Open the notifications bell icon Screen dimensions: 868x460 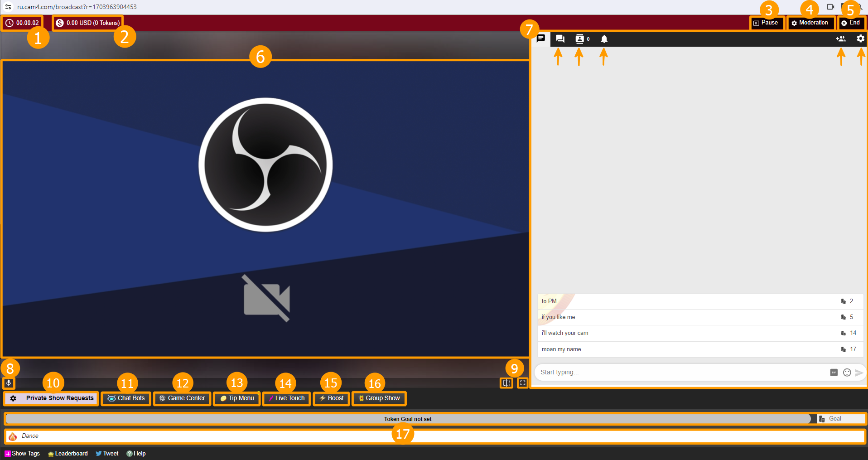coord(604,39)
